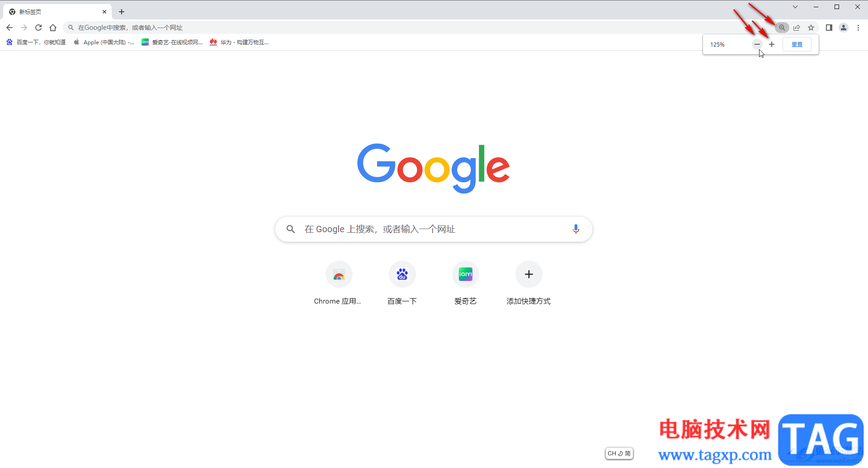Click the 125% zoom level text

click(x=717, y=44)
